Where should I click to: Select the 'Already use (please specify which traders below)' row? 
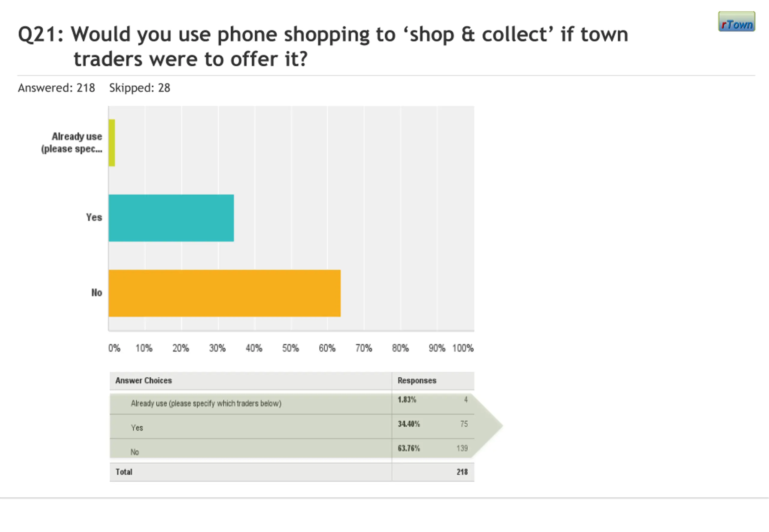206,404
